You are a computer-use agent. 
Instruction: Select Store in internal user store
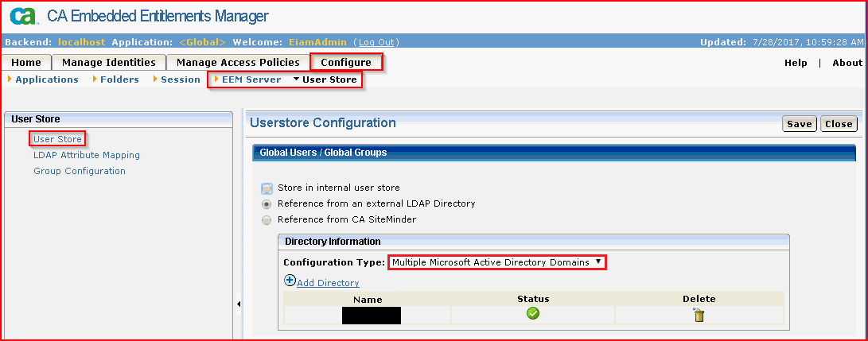(267, 188)
